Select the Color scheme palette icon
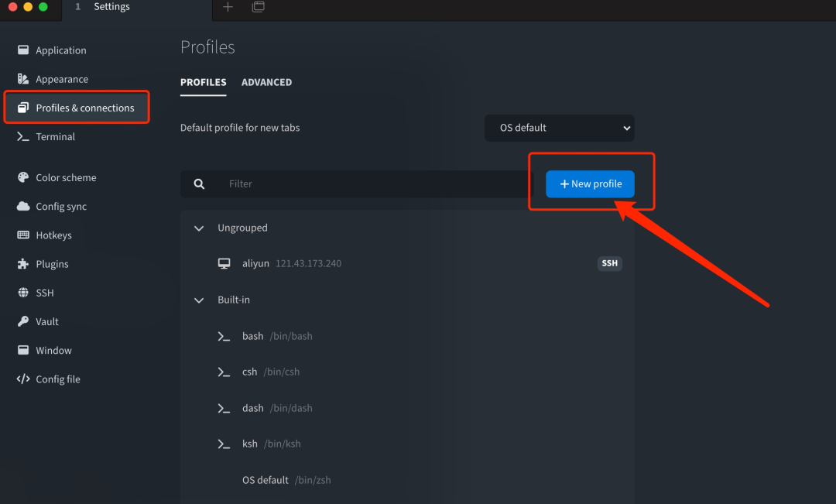Screen dimensions: 836x504 click(23, 177)
